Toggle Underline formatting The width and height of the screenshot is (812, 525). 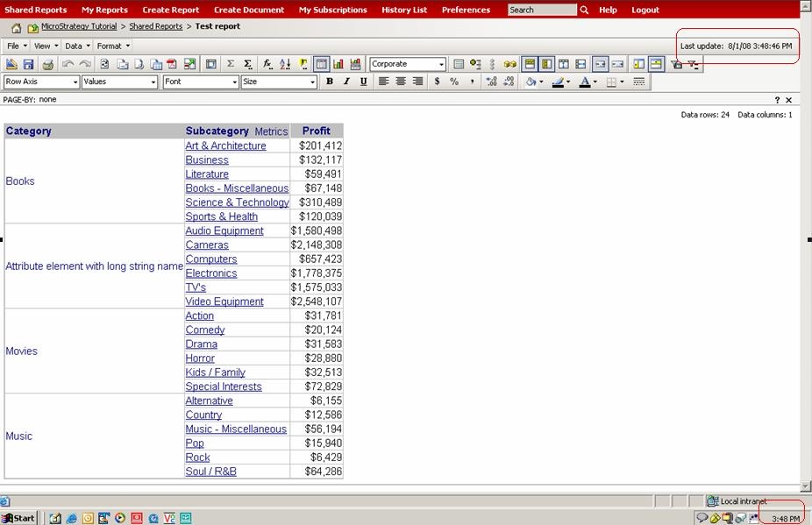364,82
